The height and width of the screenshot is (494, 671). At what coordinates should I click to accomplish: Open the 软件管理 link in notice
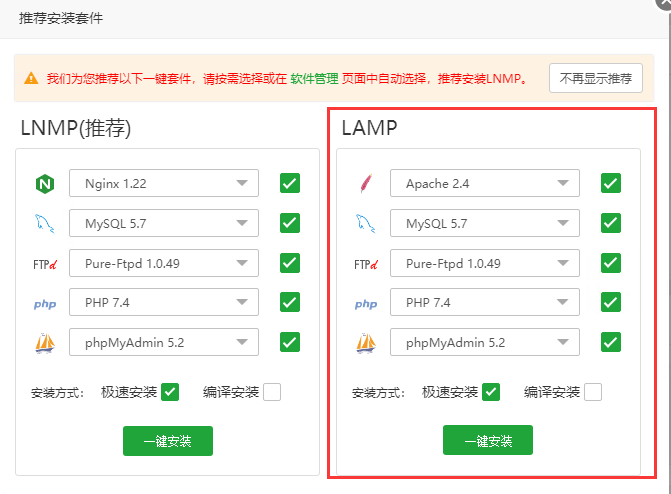[x=314, y=78]
